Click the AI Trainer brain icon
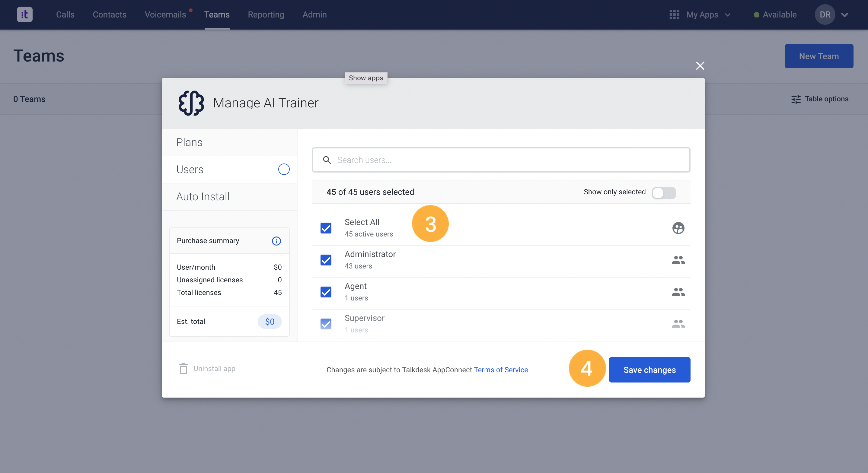Viewport: 868px width, 473px height. 191,103
